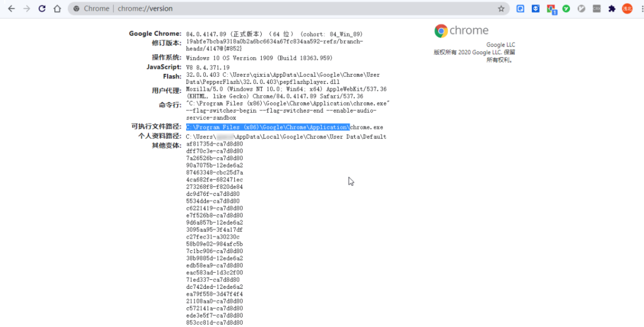Viewport: 644px width, 327px height.
Task: Click variation 58b09e02-984afc5b
Action: (x=215, y=244)
